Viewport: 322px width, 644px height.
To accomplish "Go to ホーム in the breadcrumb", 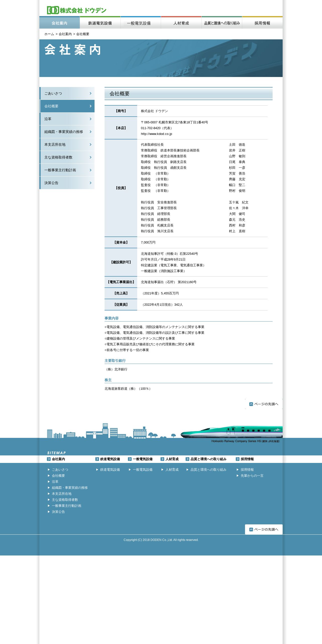I will pos(49,34).
